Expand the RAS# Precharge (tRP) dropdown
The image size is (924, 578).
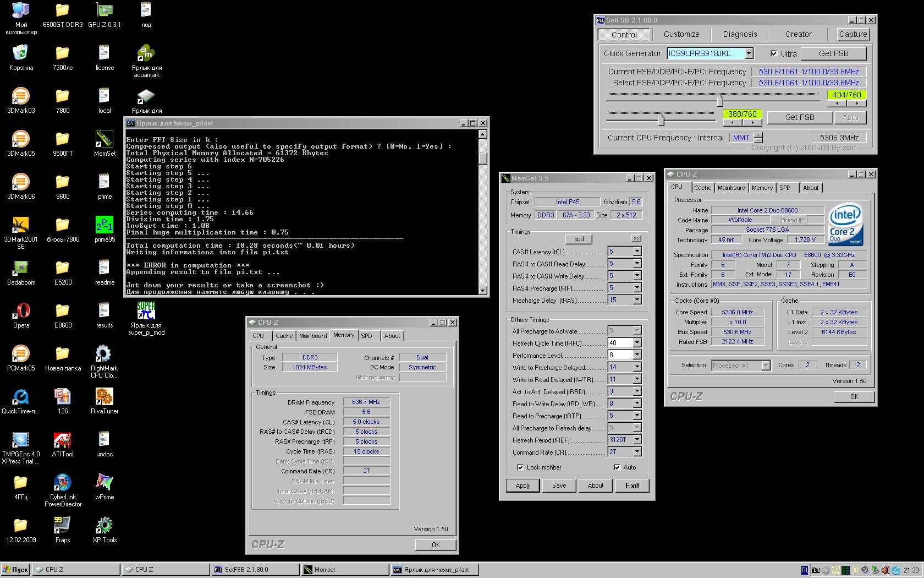click(637, 288)
